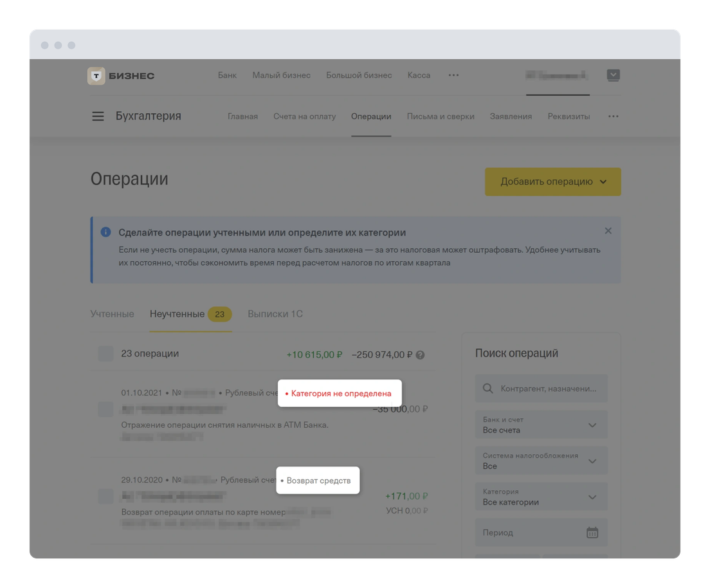Viewport: 710px width, 588px height.
Task: Click the Возврат операции оплаты по карте description
Action: click(203, 512)
